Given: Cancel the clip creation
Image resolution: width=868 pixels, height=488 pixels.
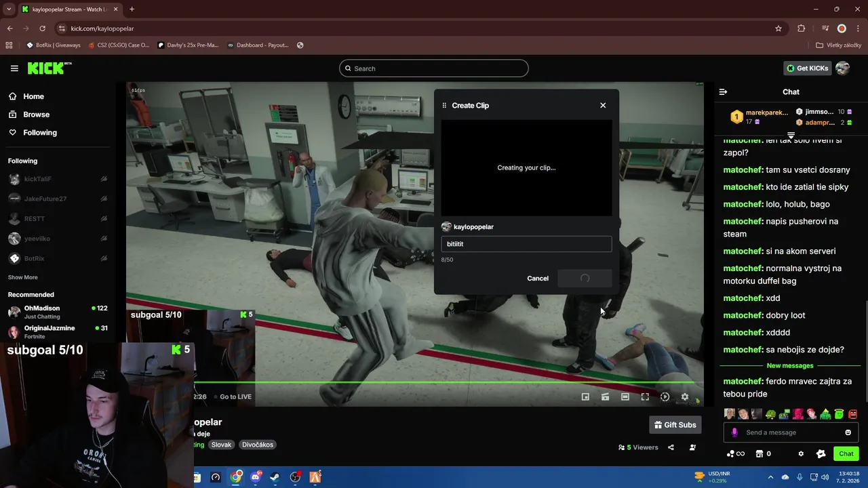Looking at the screenshot, I should [538, 279].
